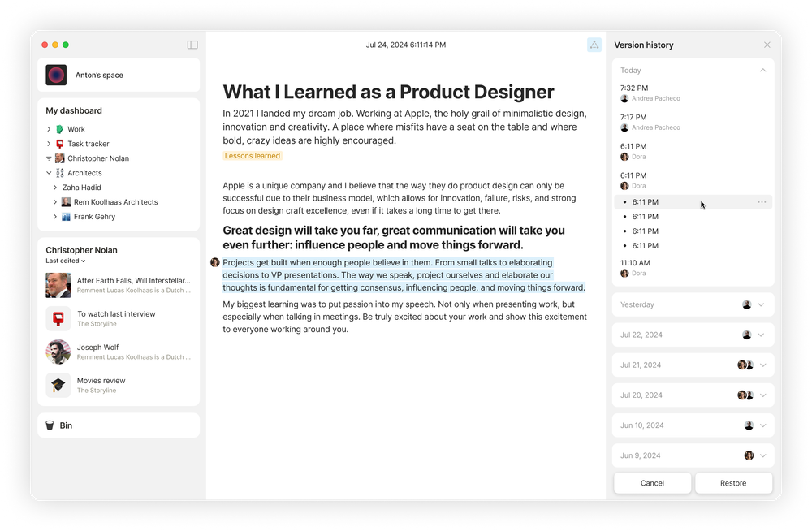Click Christopher Nolan photo icon in dashboard

click(60, 158)
